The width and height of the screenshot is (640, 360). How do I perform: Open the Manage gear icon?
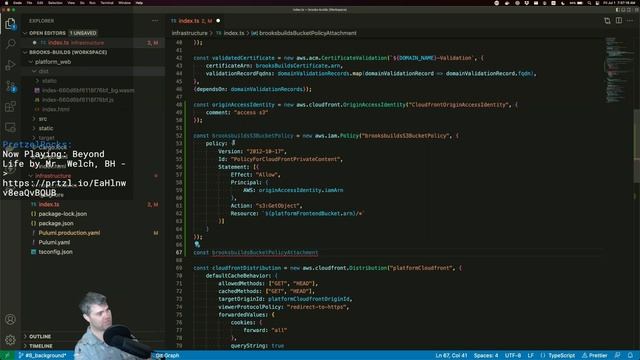pyautogui.click(x=10, y=340)
